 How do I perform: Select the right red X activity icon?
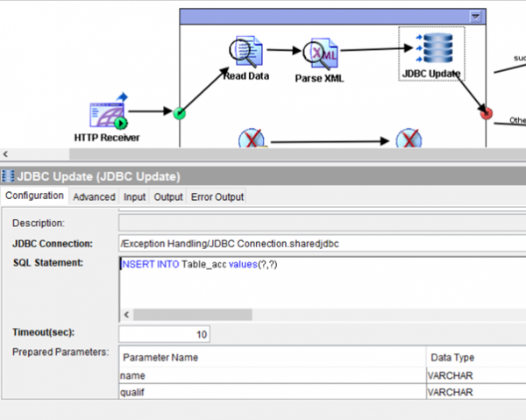(408, 139)
